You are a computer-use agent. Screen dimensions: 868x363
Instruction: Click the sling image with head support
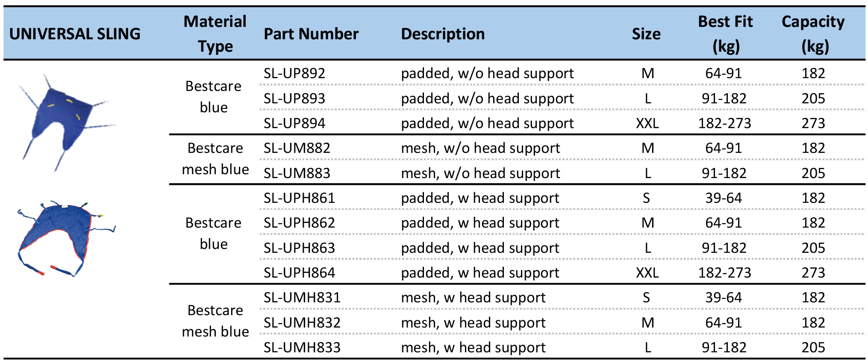[67, 238]
